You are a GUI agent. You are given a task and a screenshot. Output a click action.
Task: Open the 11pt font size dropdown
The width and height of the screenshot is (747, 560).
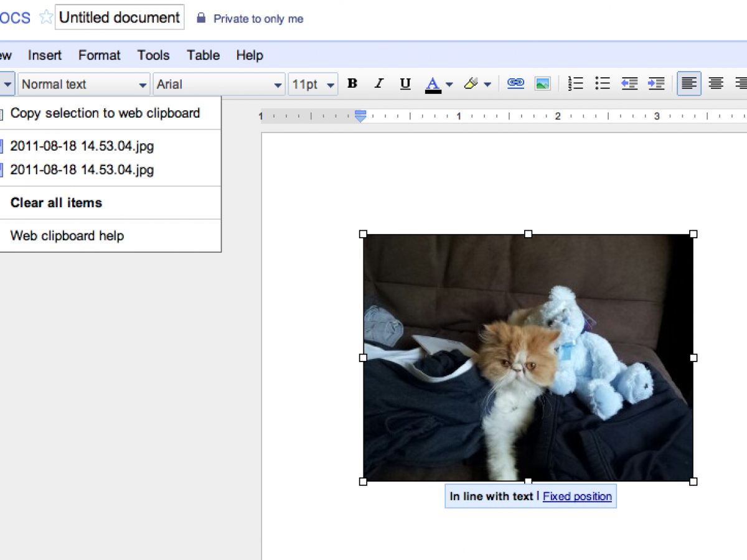313,85
